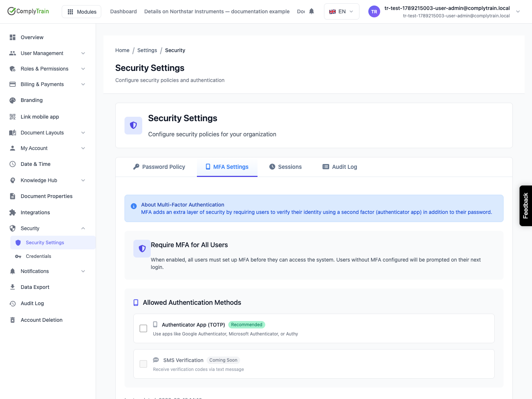532x399 pixels.
Task: Click the Notifications bell sidebar icon
Action: coord(13,271)
